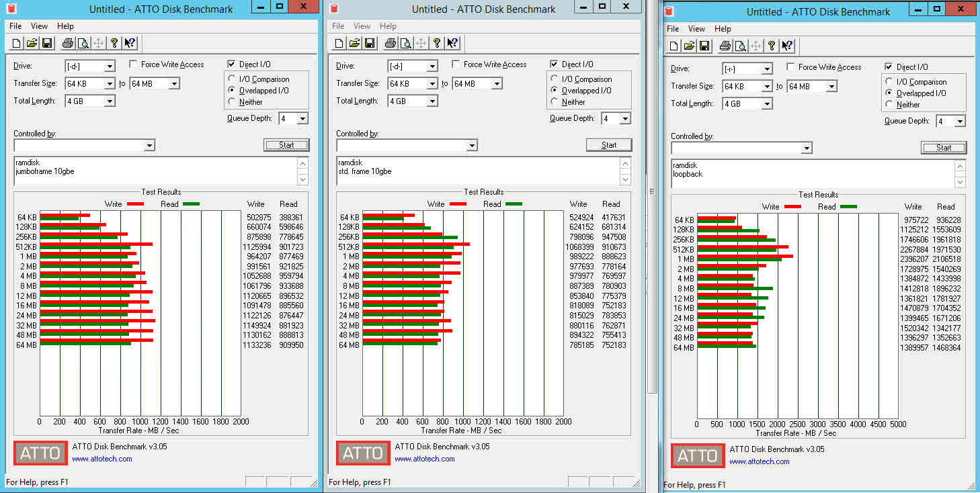Open Help menu in std. frame window
The image size is (980, 493).
388,26
